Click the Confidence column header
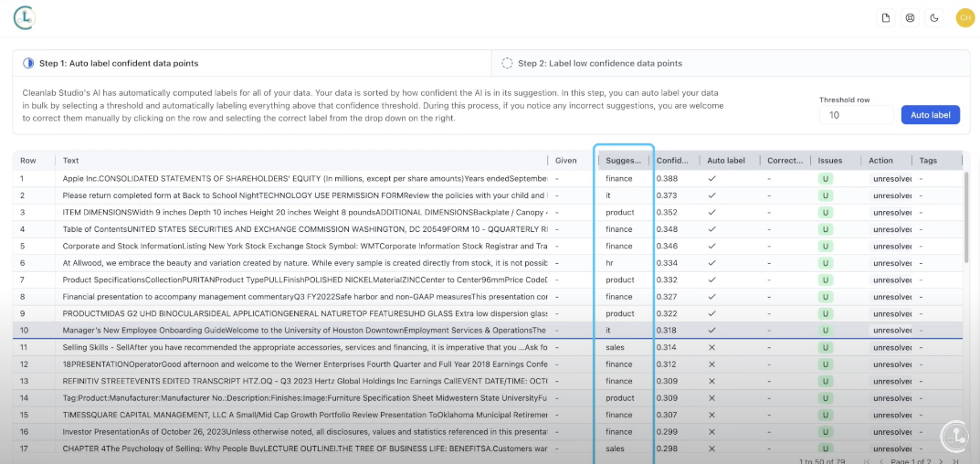Viewport: 980px width, 464px height. pyautogui.click(x=674, y=161)
